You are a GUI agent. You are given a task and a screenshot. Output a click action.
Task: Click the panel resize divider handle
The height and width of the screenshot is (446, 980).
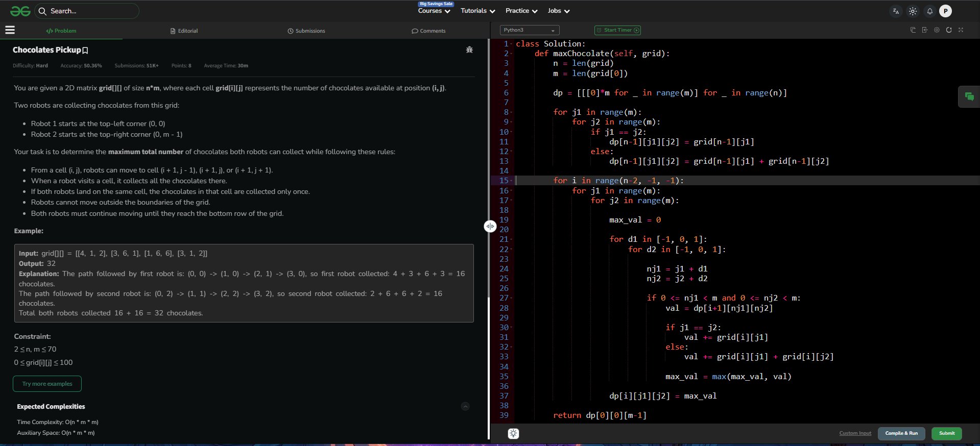pyautogui.click(x=490, y=226)
